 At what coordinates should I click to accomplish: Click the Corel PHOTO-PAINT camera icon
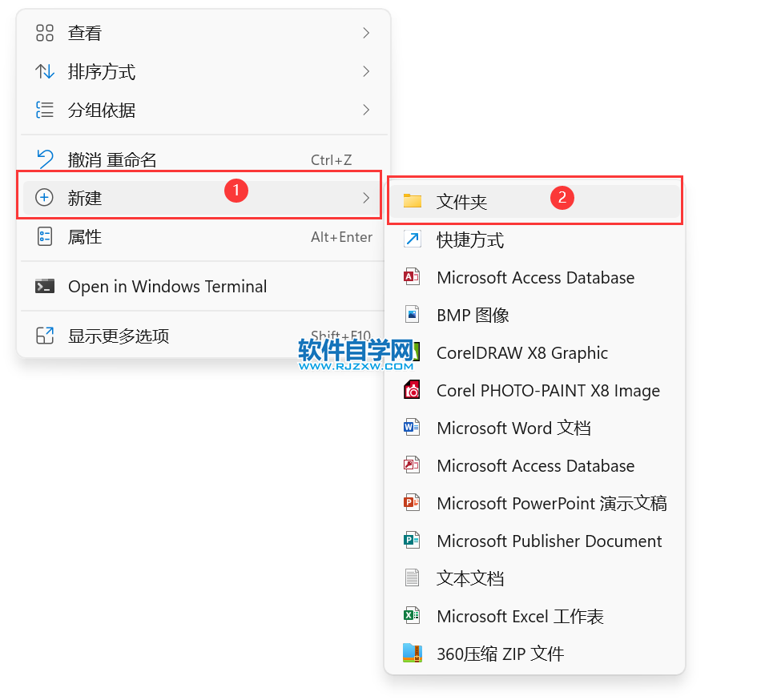(412, 390)
